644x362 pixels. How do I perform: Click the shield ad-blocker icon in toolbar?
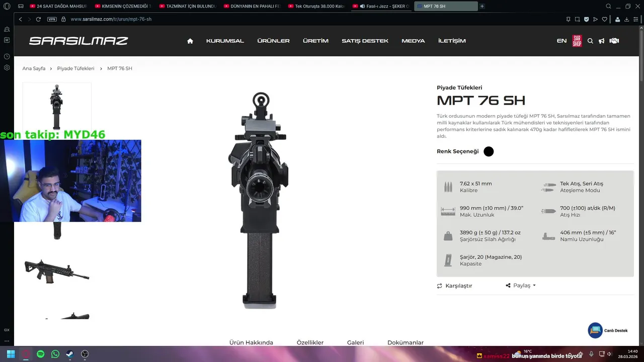[586, 19]
